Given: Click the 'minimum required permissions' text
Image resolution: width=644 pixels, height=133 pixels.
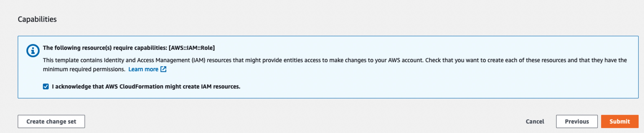Looking at the screenshot, I should pos(84,69).
